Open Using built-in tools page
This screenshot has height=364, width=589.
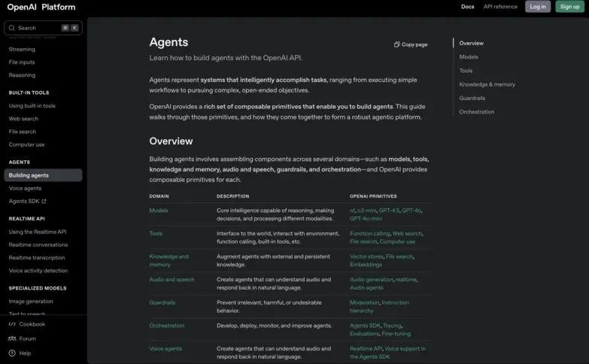point(32,106)
